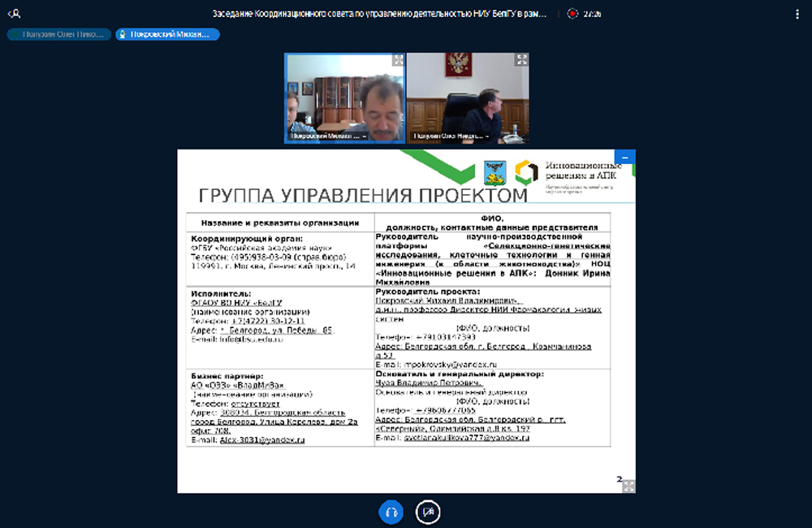The image size is (812, 528).
Task: Make the presentation slide fullscreen
Action: [x=627, y=485]
